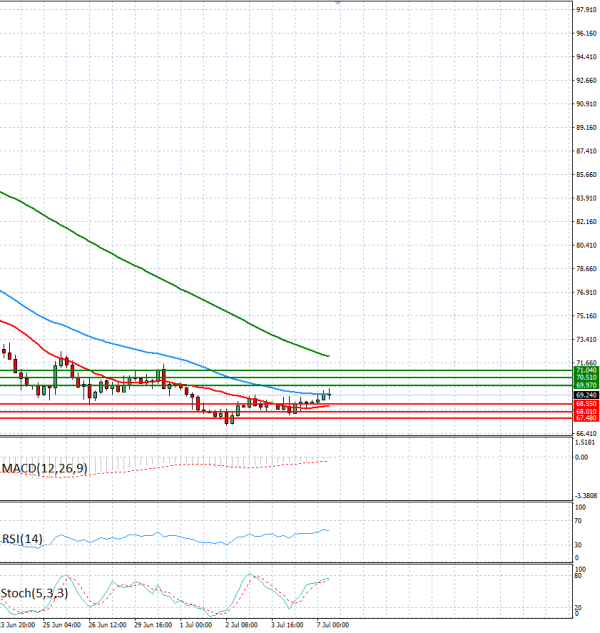Click the 2 Jul 08:00 time label
This screenshot has width=600, height=633.
pos(241,625)
